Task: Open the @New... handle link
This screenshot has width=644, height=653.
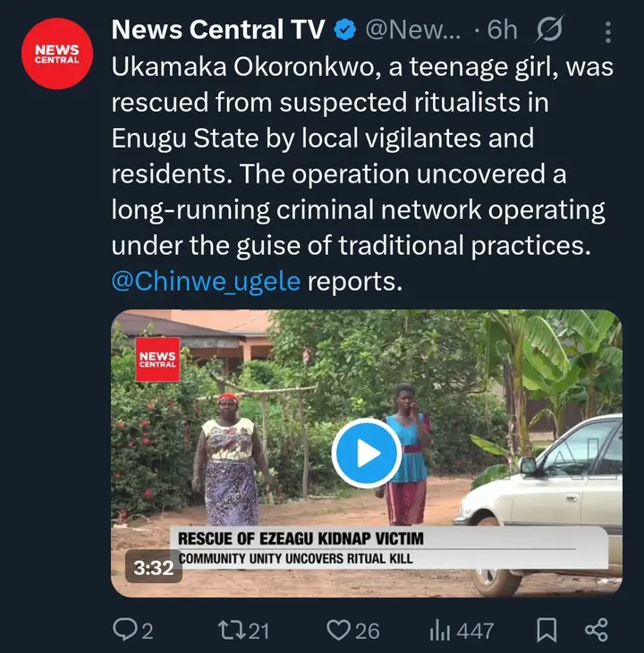Action: 412,30
